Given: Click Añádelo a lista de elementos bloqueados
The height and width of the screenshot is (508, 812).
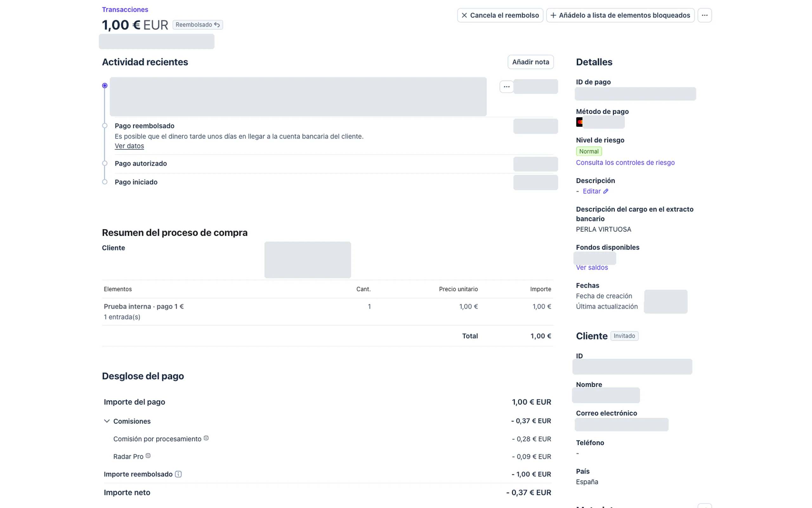Looking at the screenshot, I should click(x=620, y=15).
